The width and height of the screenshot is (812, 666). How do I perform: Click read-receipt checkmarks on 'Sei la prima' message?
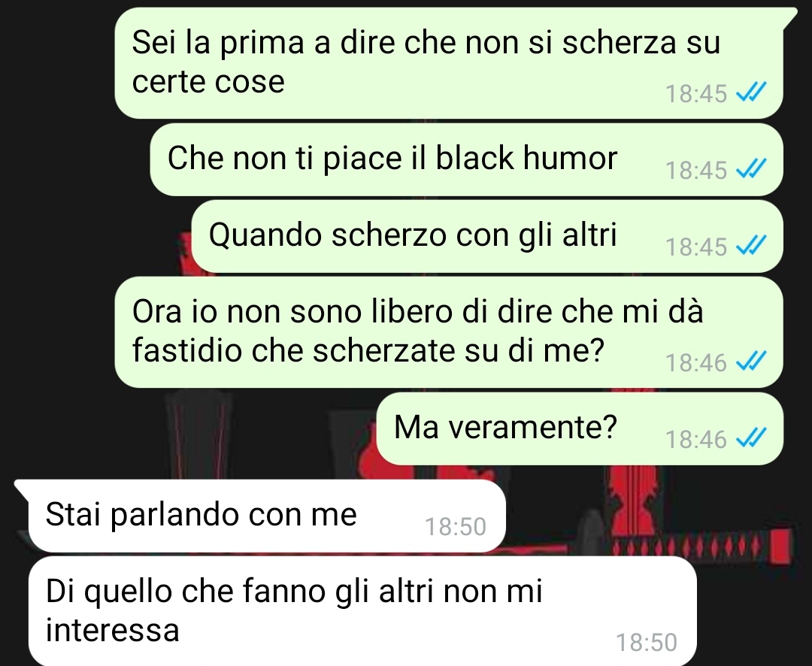tap(751, 92)
